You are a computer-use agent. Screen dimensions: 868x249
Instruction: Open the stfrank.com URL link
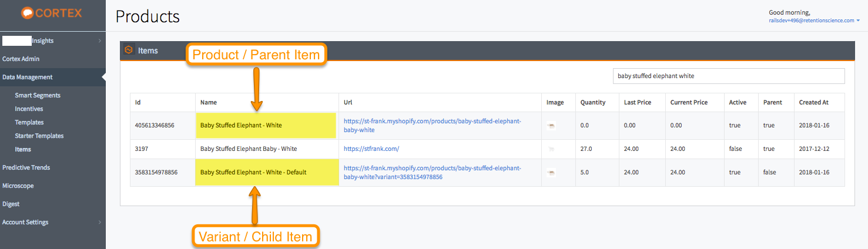371,149
